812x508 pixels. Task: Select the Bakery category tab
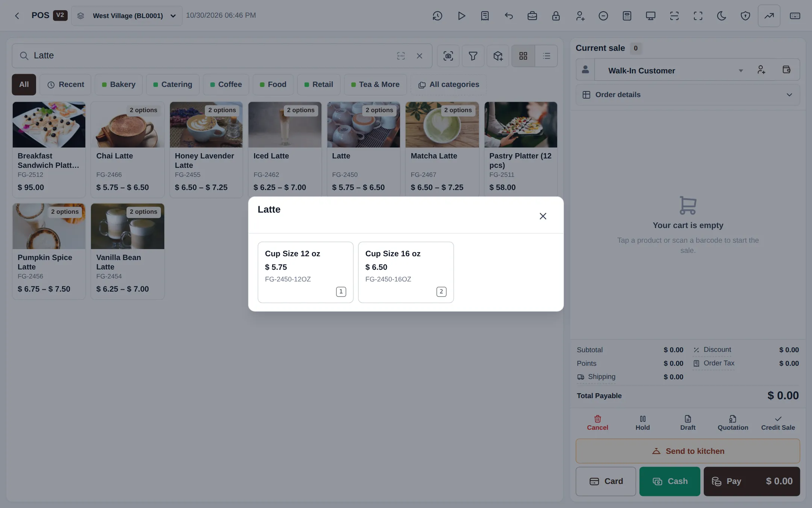point(118,85)
